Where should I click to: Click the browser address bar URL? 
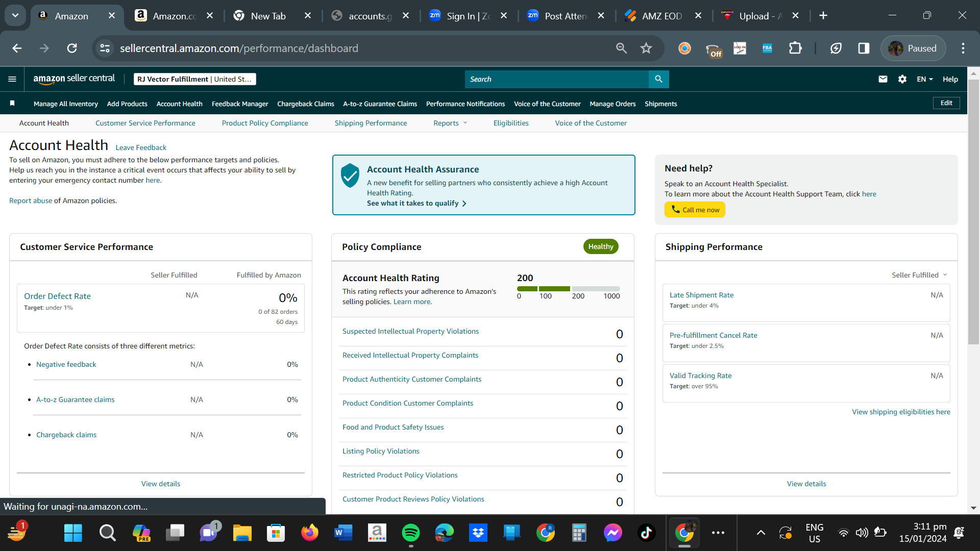click(x=239, y=48)
